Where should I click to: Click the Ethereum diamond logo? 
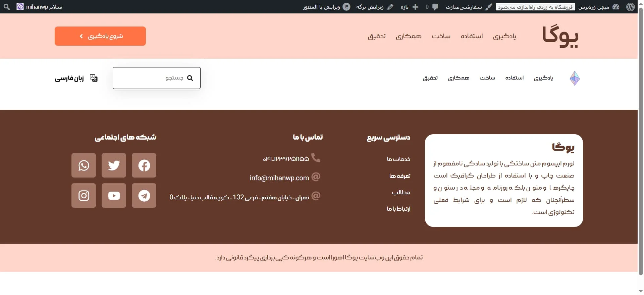575,78
